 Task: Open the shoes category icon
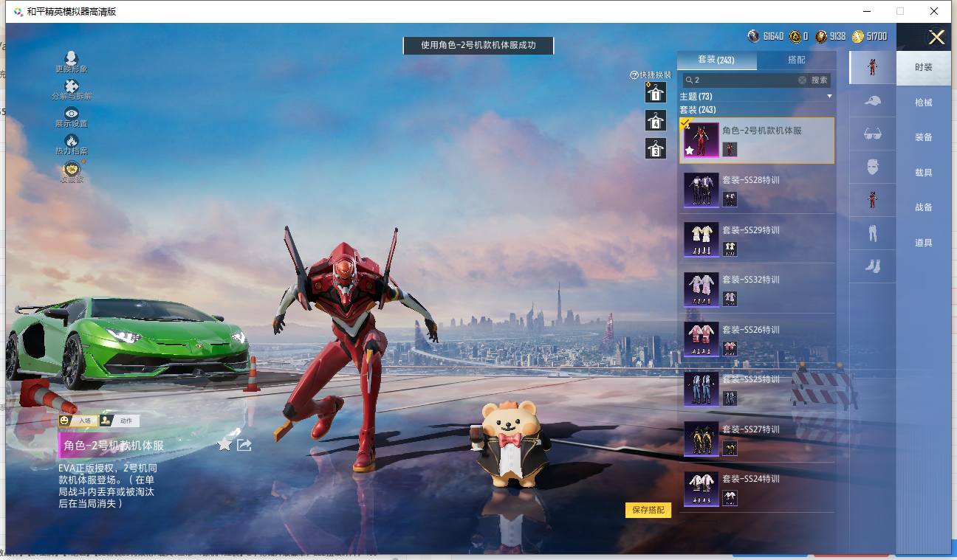(x=873, y=266)
